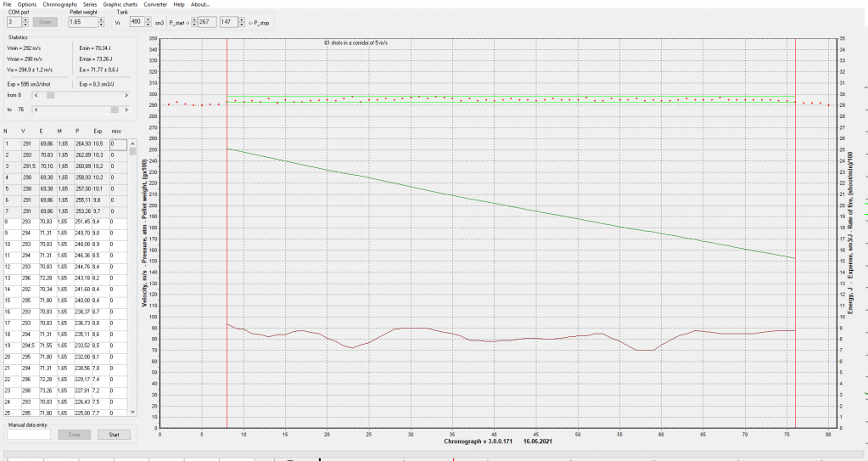This screenshot has height=461, width=868.
Task: Decrease the COM port number with down arrow
Action: [25, 25]
